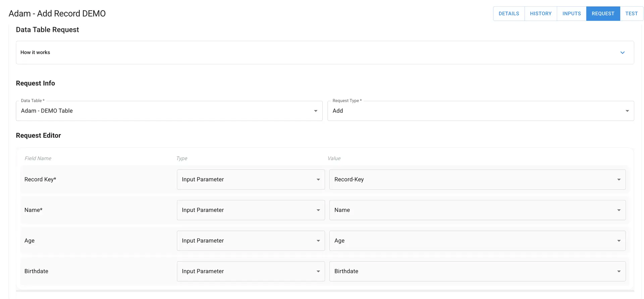
Task: Open the Name value dropdown
Action: tap(477, 210)
